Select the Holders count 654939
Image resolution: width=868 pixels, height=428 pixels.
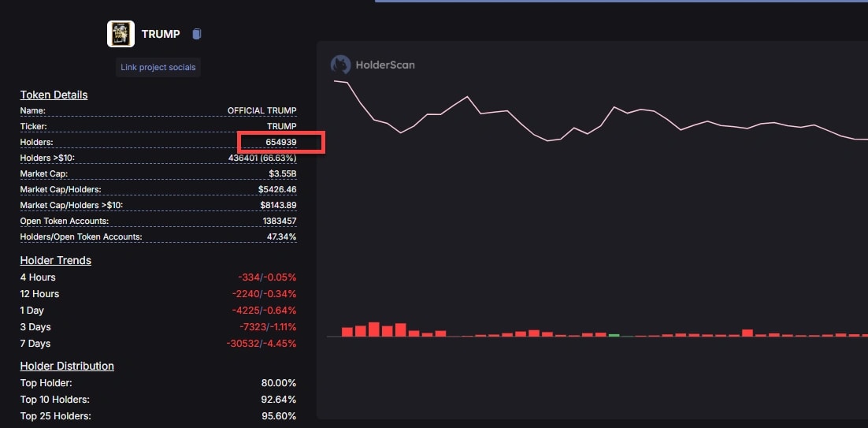tap(280, 143)
